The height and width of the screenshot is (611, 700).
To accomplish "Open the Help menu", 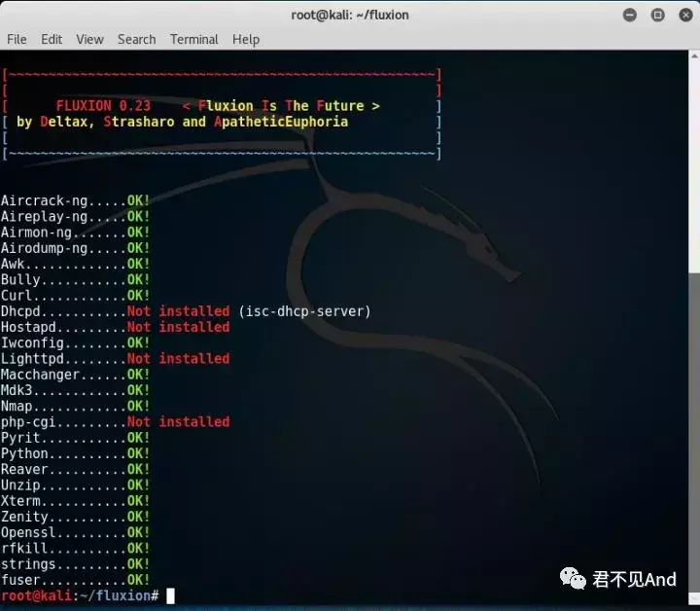I will 246,39.
